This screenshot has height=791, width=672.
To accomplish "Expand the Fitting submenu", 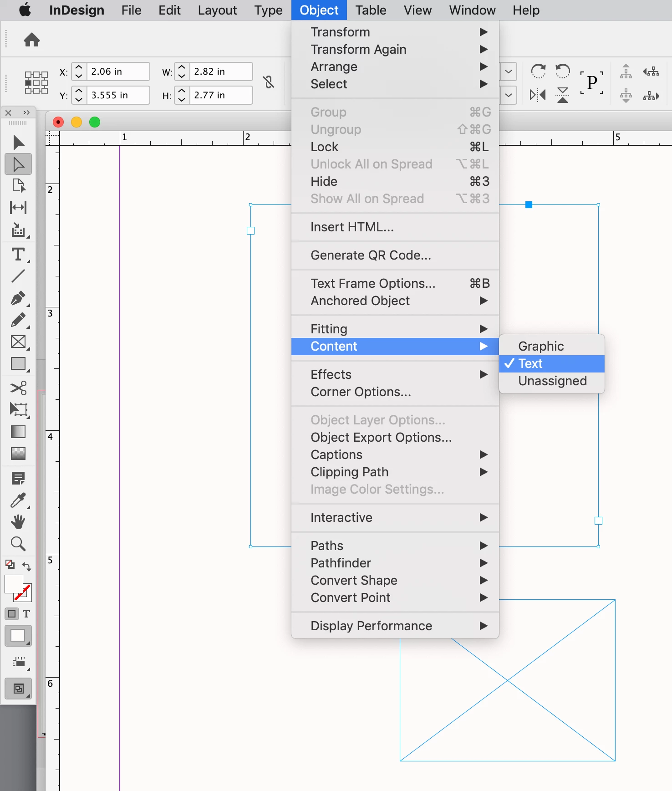I will 395,329.
